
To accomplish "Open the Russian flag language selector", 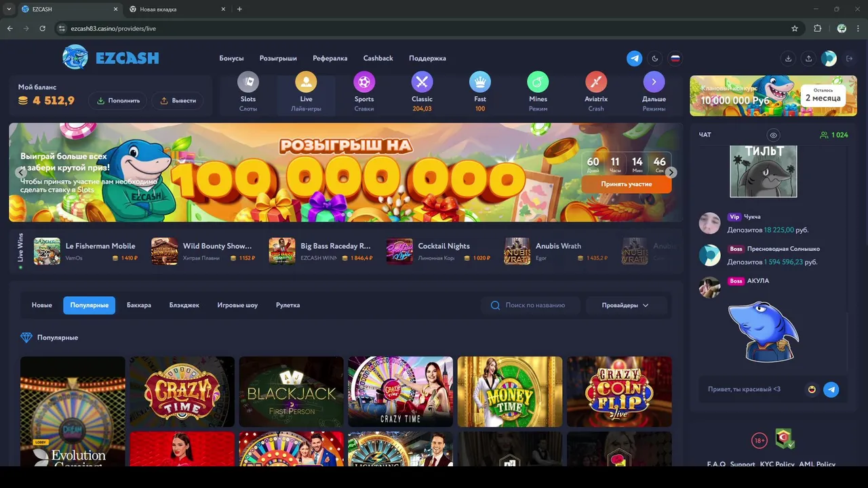I will point(675,58).
